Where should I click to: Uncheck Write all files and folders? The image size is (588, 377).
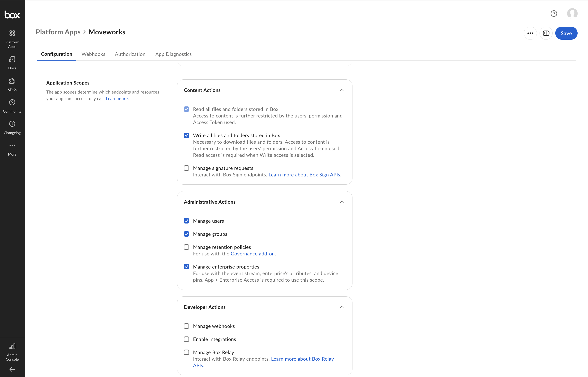186,135
